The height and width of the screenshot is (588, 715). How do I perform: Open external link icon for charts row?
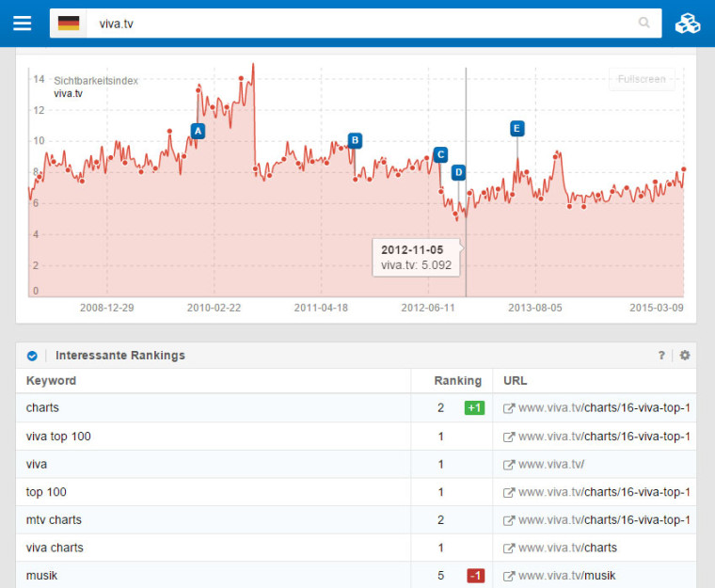point(508,408)
